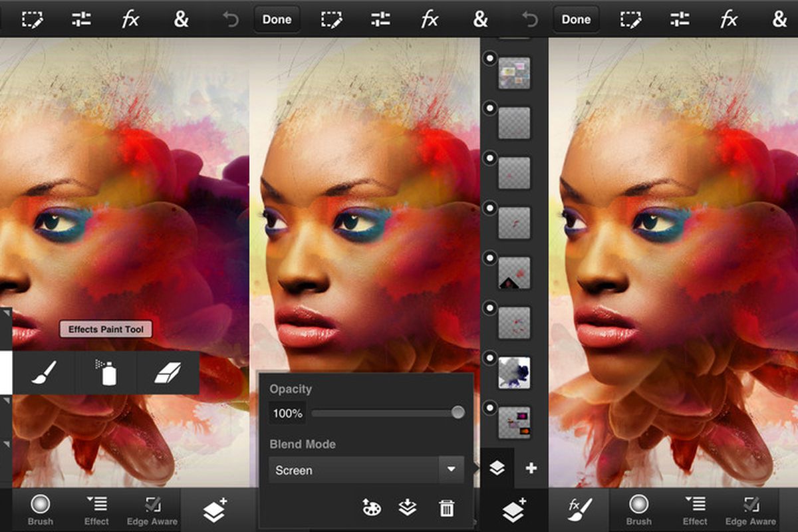The height and width of the screenshot is (532, 798).
Task: Toggle Edge Aware in toolbar with fx brush
Action: tap(750, 510)
